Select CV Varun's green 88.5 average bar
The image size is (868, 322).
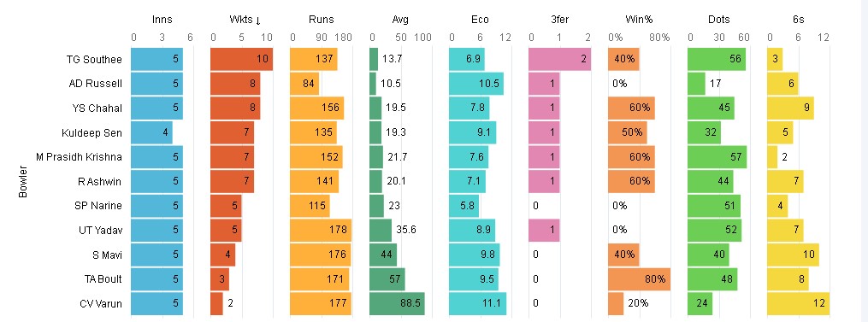[x=397, y=303]
